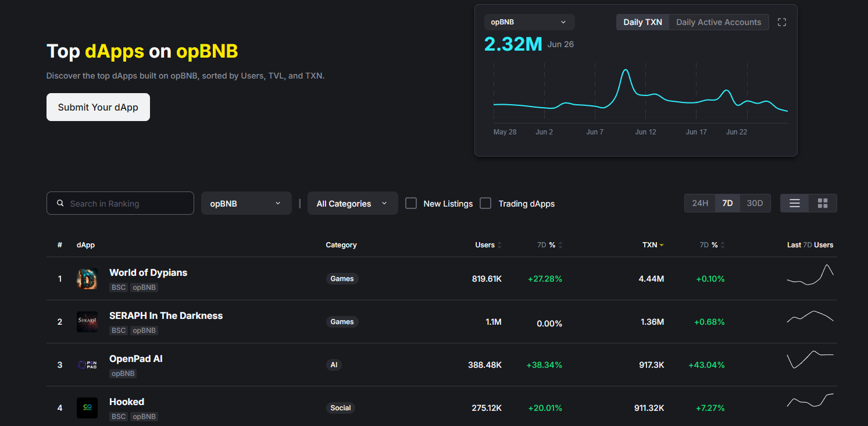Click the +43.04% TXN change
Image resolution: width=868 pixels, height=426 pixels.
click(706, 365)
